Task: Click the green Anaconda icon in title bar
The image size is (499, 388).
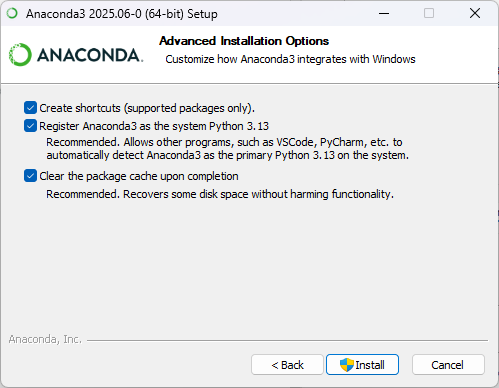Action: tap(12, 14)
